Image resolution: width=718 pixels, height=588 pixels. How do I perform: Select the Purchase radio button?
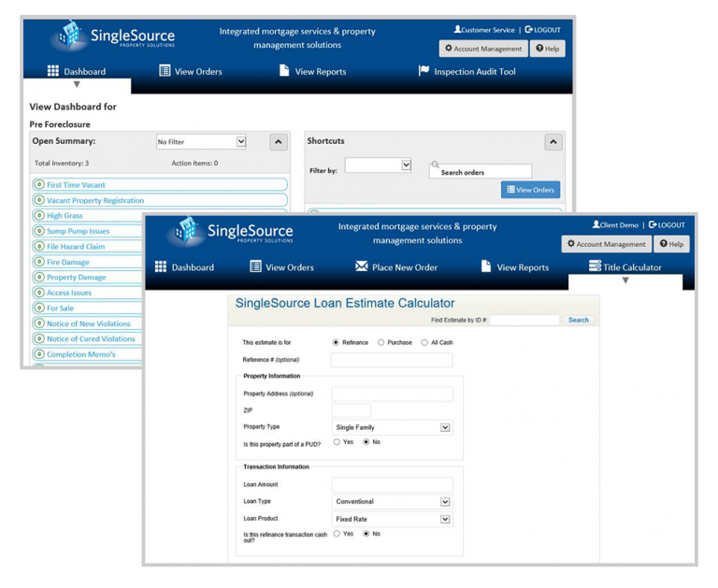381,343
